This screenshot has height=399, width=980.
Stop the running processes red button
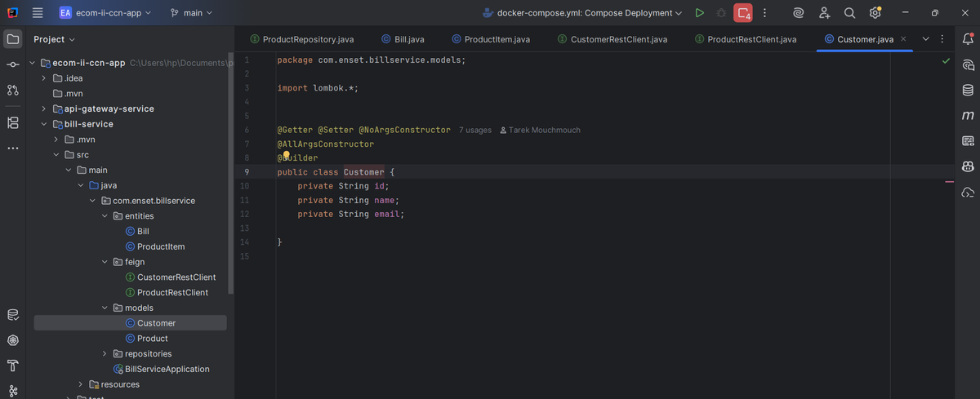point(743,13)
